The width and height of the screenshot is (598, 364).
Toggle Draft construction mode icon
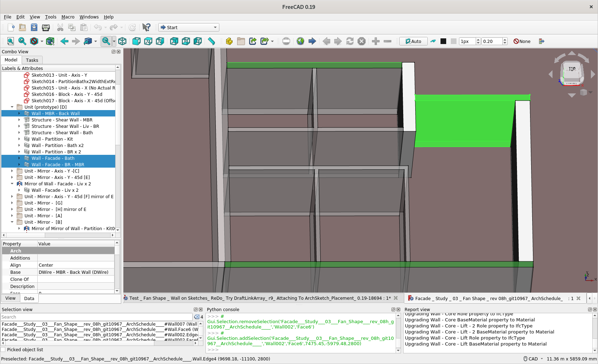[x=433, y=41]
